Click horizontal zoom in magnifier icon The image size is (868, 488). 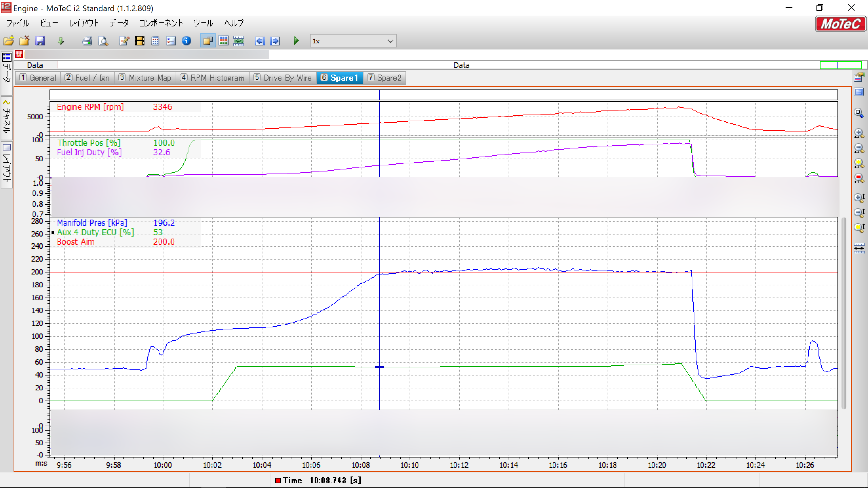coord(859,133)
